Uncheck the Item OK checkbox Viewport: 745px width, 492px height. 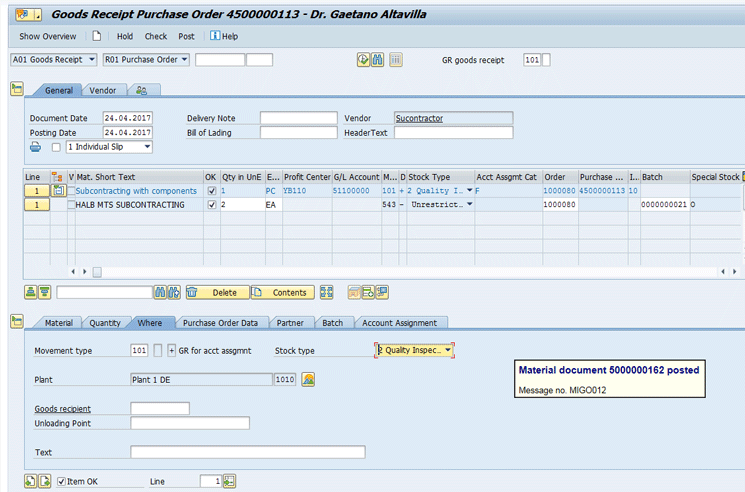tap(62, 481)
